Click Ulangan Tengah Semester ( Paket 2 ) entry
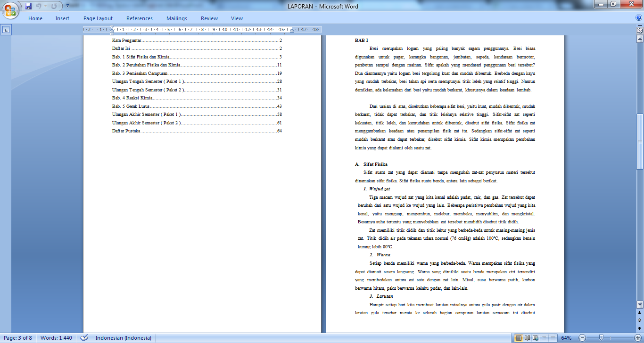 [197, 90]
